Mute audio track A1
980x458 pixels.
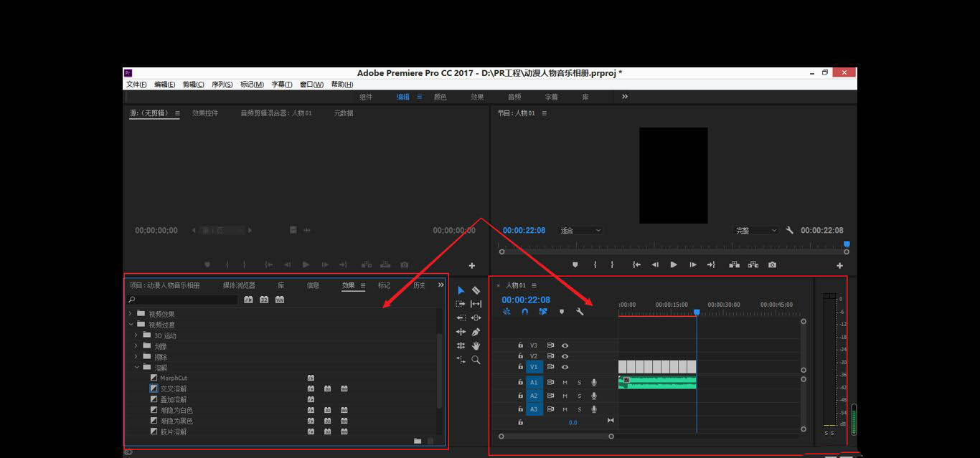click(x=565, y=382)
